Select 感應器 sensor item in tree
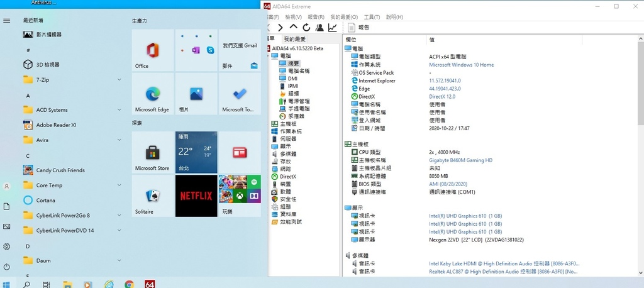This screenshot has width=644, height=288. [x=292, y=116]
